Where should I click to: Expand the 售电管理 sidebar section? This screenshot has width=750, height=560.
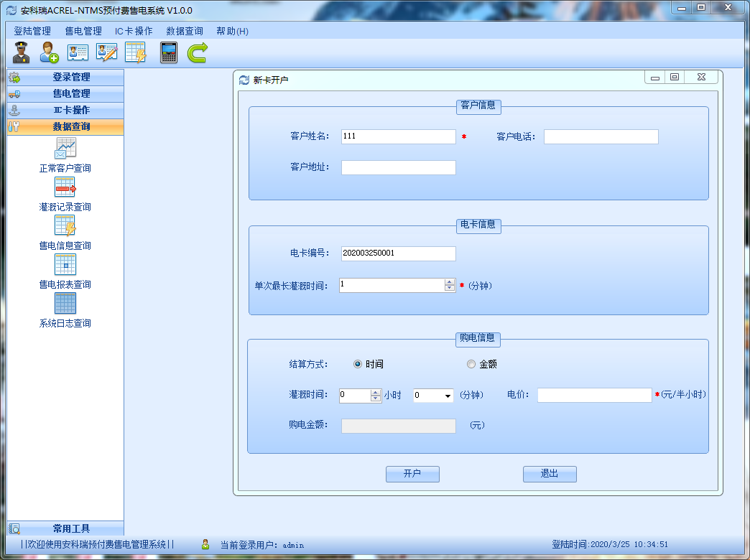65,93
